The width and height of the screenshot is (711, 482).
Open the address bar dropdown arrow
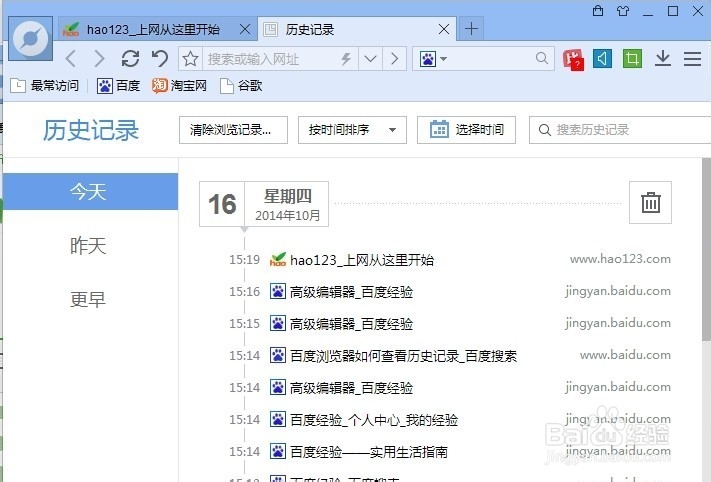click(370, 59)
